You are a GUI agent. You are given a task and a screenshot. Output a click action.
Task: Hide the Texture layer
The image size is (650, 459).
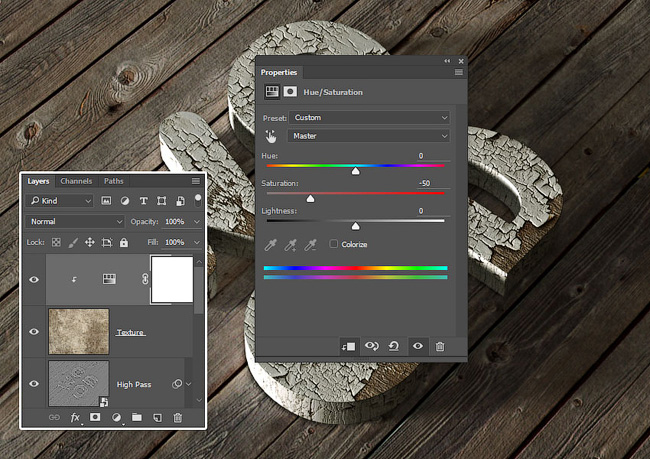(x=34, y=332)
